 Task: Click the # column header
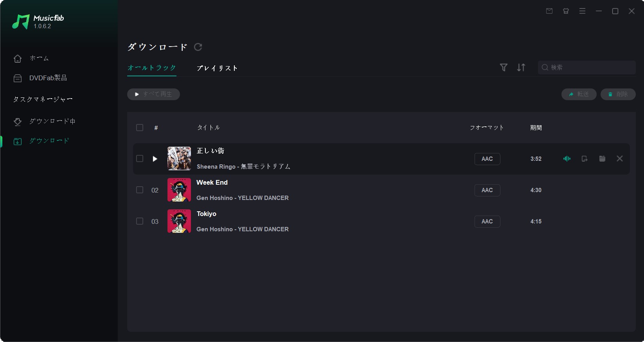pos(156,128)
